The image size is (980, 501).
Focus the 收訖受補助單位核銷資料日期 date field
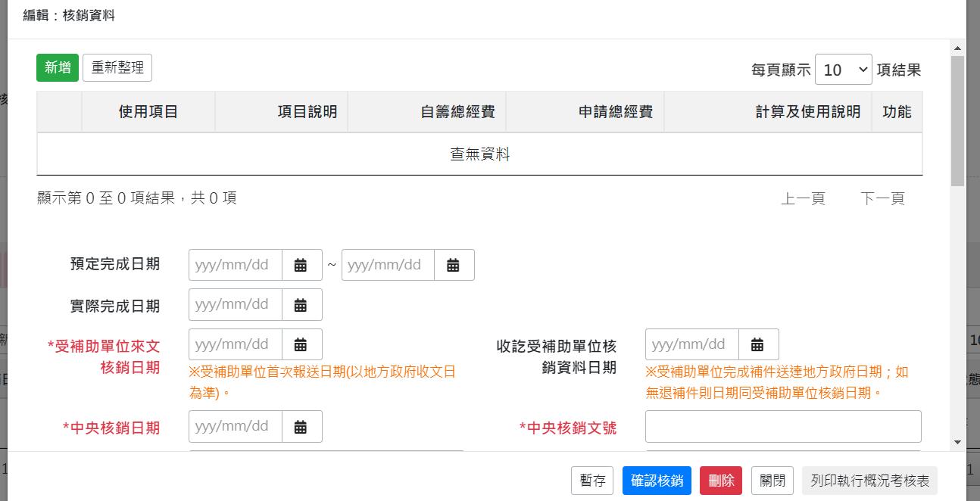pos(692,344)
